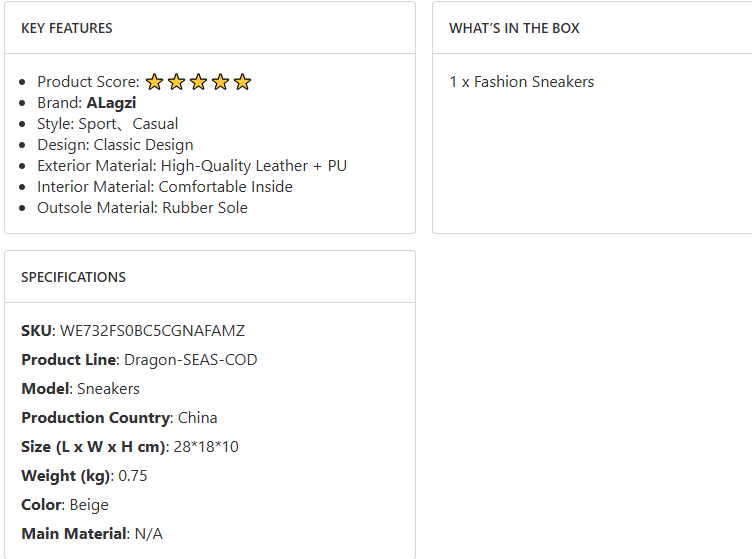Screen dimensions: 752x559
Task: Click the first product score star
Action: pos(154,82)
